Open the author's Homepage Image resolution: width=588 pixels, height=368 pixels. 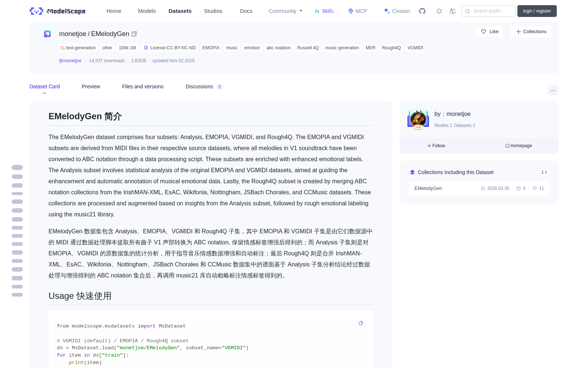tap(519, 146)
